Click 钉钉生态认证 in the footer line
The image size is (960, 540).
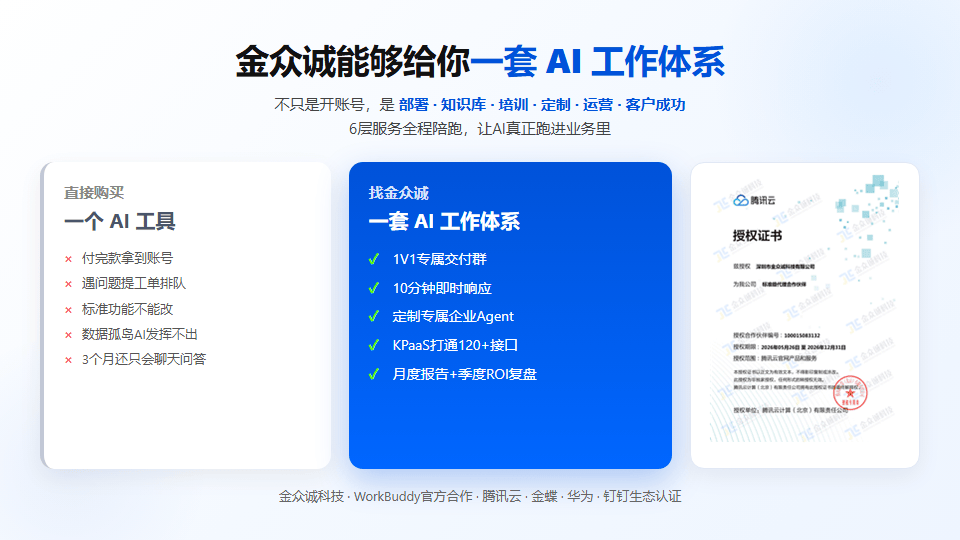(642, 497)
